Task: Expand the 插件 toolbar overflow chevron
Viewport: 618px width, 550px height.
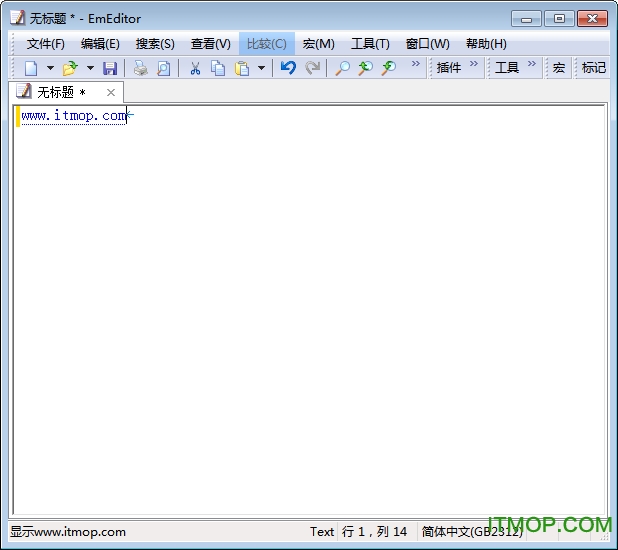Action: 474,63
